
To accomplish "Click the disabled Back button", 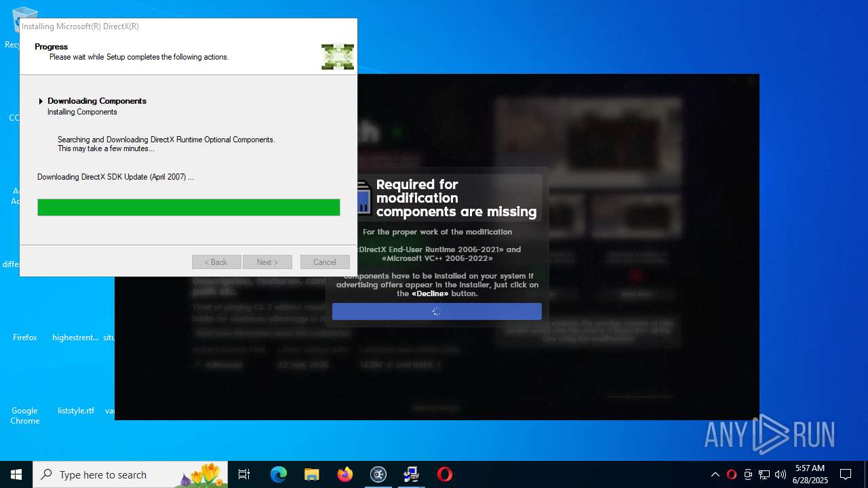I will (216, 262).
